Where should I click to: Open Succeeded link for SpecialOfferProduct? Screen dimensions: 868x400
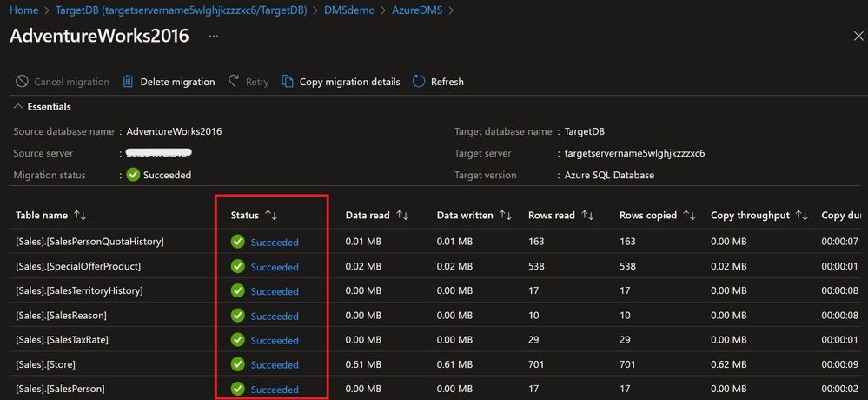(x=275, y=267)
